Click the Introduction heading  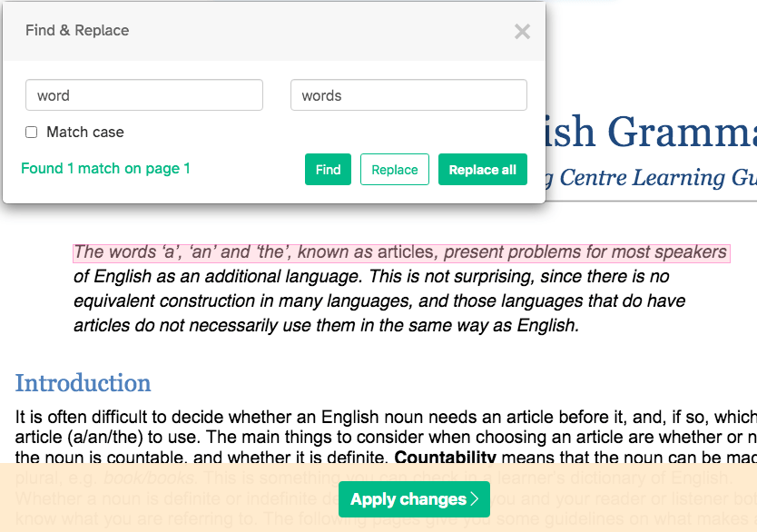tap(83, 382)
